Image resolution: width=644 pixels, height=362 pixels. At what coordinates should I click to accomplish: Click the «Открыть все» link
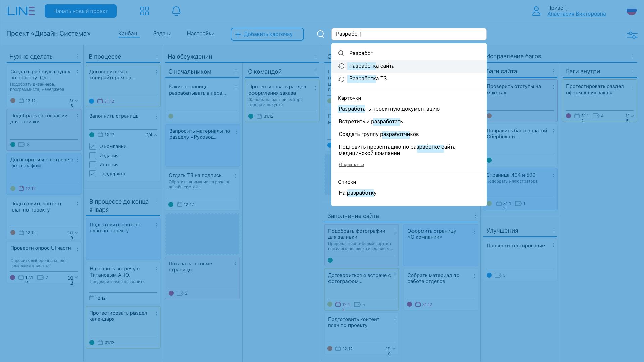pos(351,165)
